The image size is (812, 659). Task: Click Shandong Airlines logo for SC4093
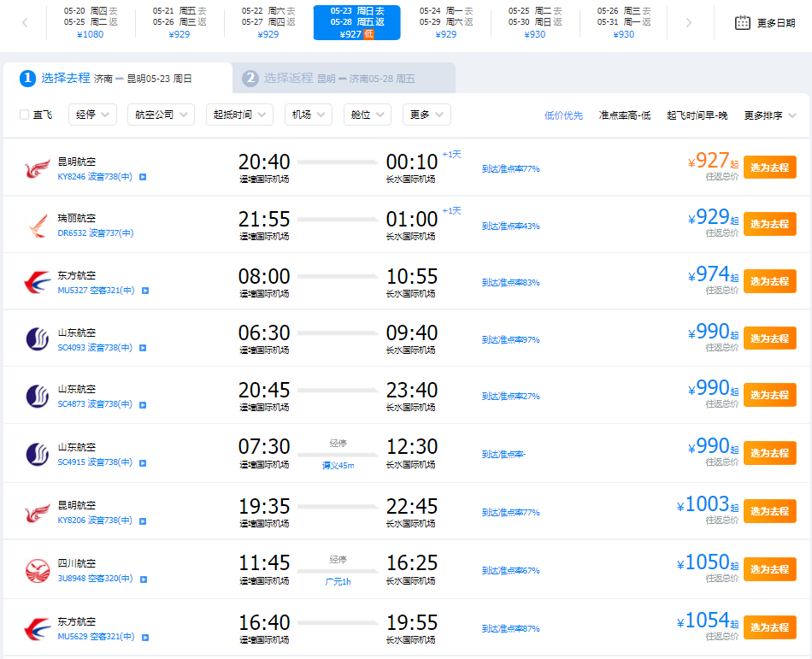tap(38, 339)
